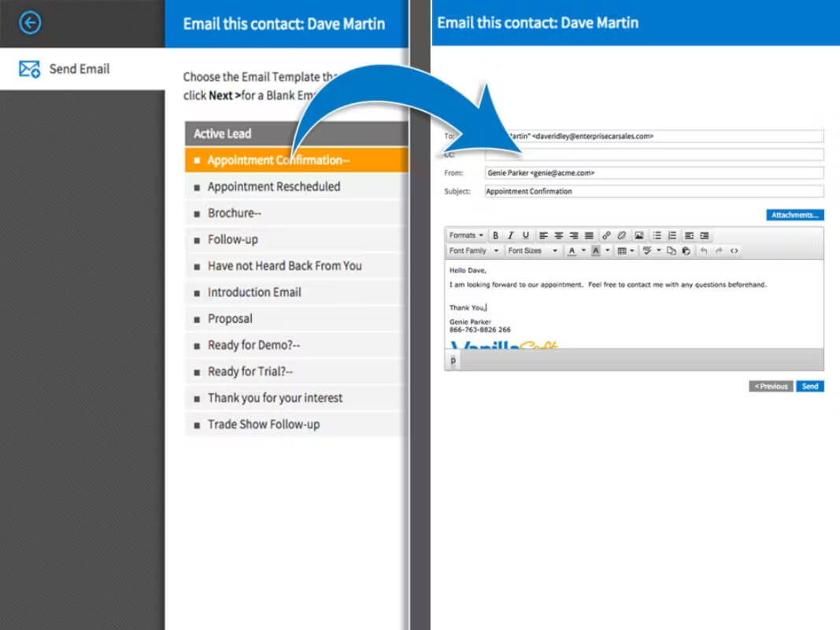Open the Font Sizes dropdown
Screen dimensions: 840x630
[x=532, y=250]
